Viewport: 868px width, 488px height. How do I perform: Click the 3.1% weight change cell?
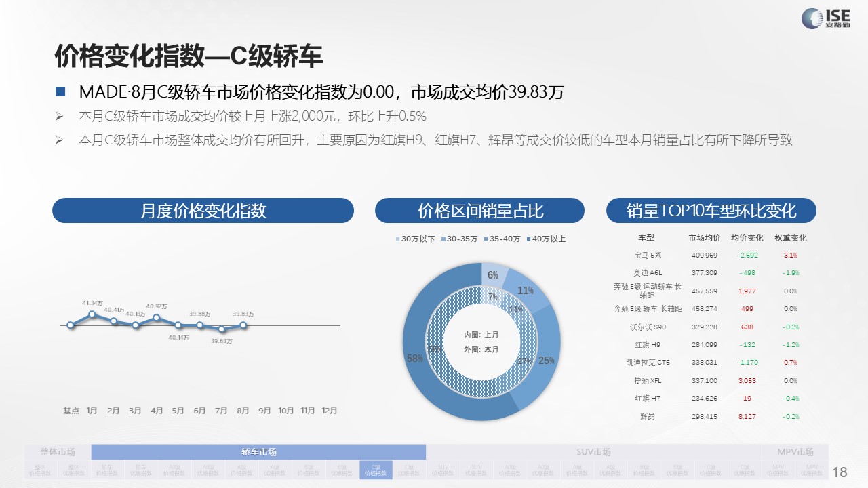click(791, 256)
